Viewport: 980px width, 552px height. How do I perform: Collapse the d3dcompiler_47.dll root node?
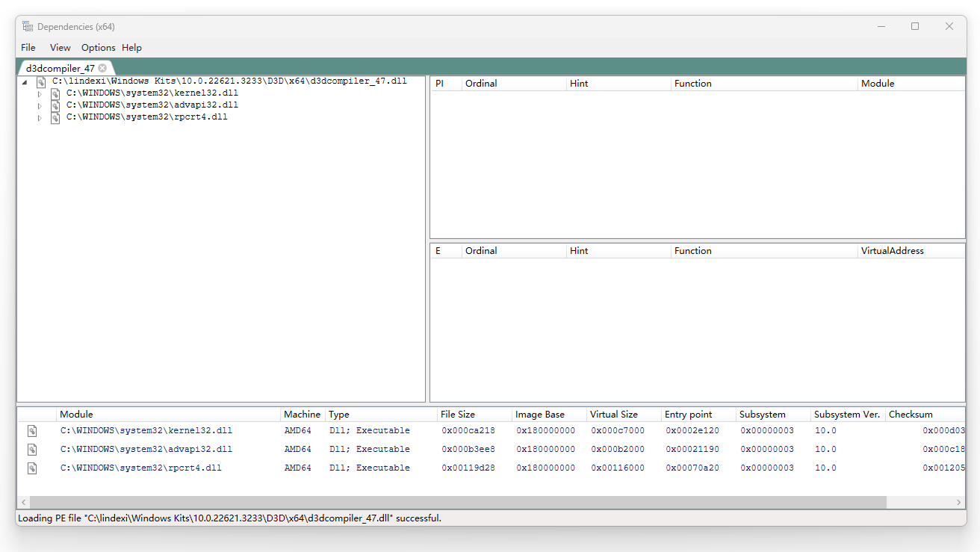tap(25, 82)
